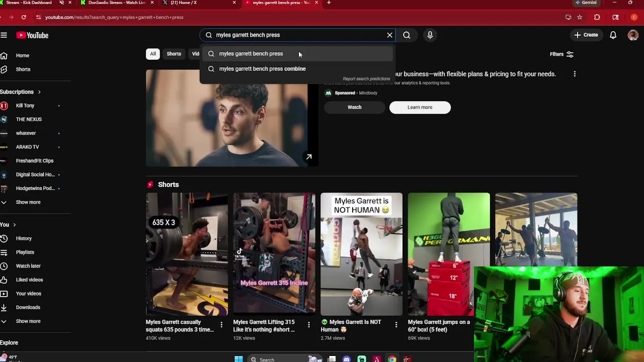Select the All filter chip
Image resolution: width=644 pixels, height=362 pixels.
(153, 54)
